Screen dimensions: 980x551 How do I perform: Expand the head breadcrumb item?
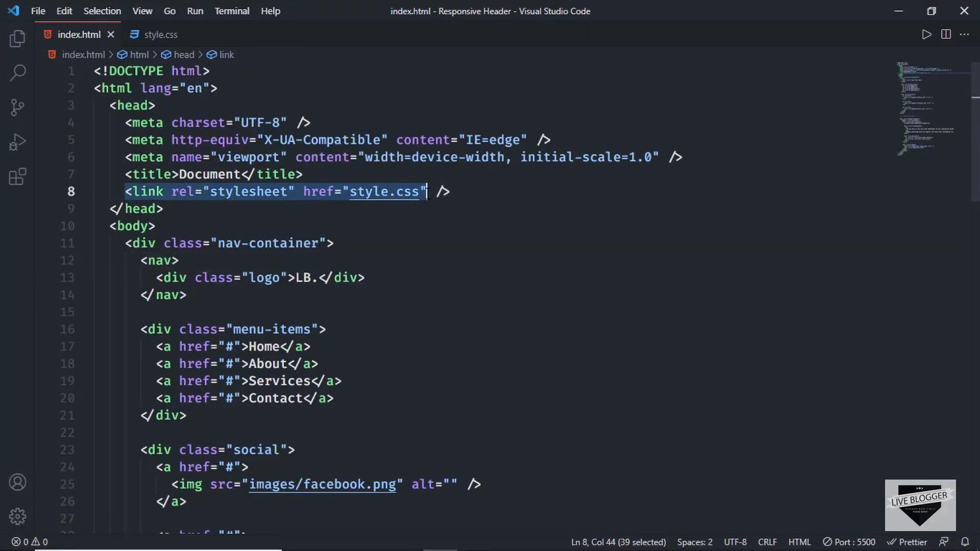tap(184, 55)
